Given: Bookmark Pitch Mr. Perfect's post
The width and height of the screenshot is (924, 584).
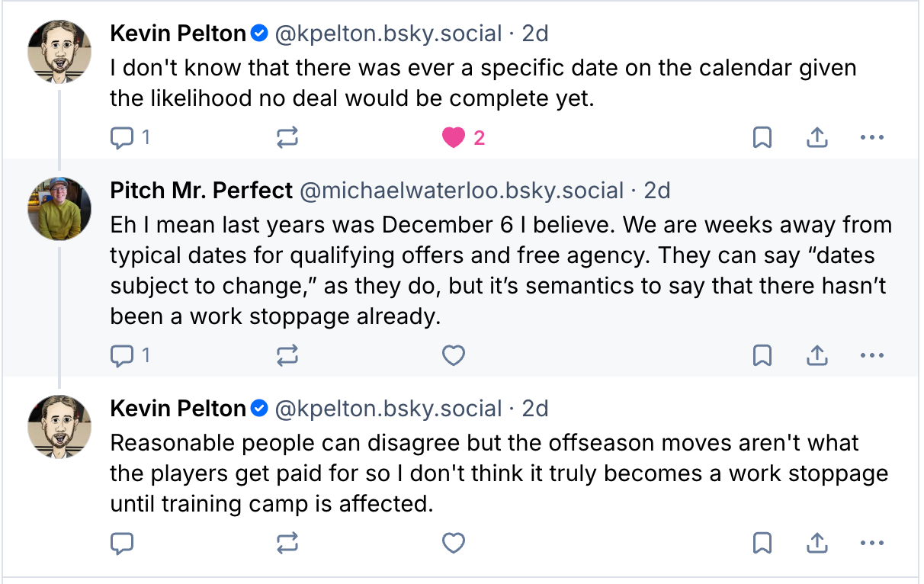Looking at the screenshot, I should tap(762, 355).
